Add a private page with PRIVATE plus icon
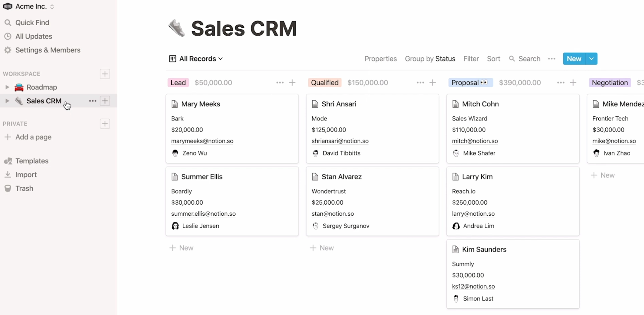The image size is (644, 315). (x=105, y=124)
